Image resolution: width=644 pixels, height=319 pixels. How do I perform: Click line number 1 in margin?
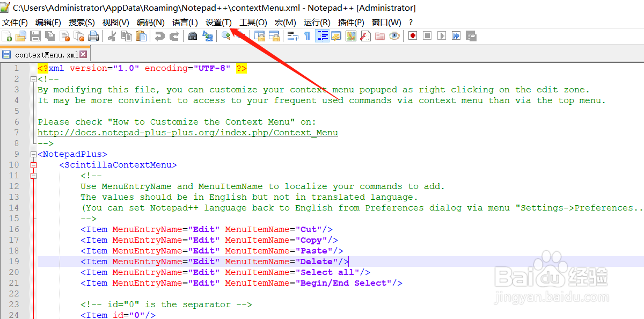tap(16, 68)
